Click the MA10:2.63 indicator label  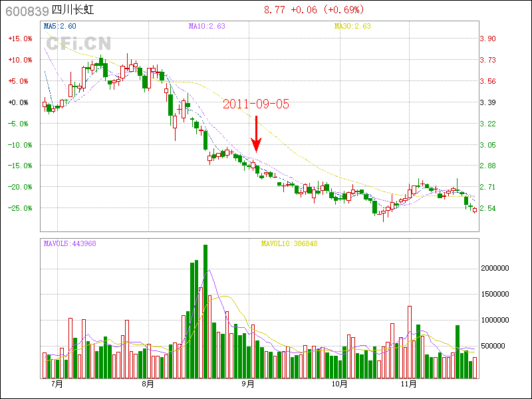207,26
